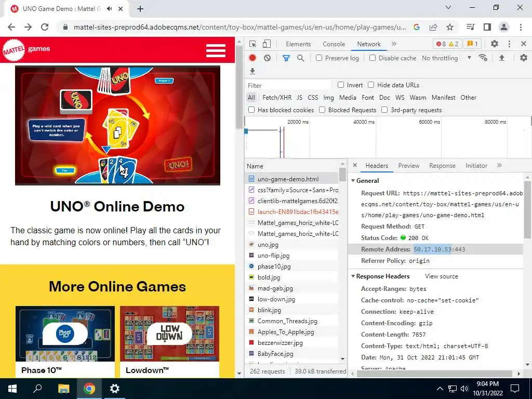This screenshot has height=399, width=532.
Task: Go back with browser back arrow
Action: pos(11,27)
